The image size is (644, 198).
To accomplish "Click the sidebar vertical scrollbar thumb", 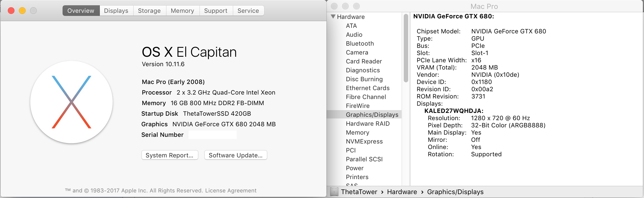I will (406, 48).
